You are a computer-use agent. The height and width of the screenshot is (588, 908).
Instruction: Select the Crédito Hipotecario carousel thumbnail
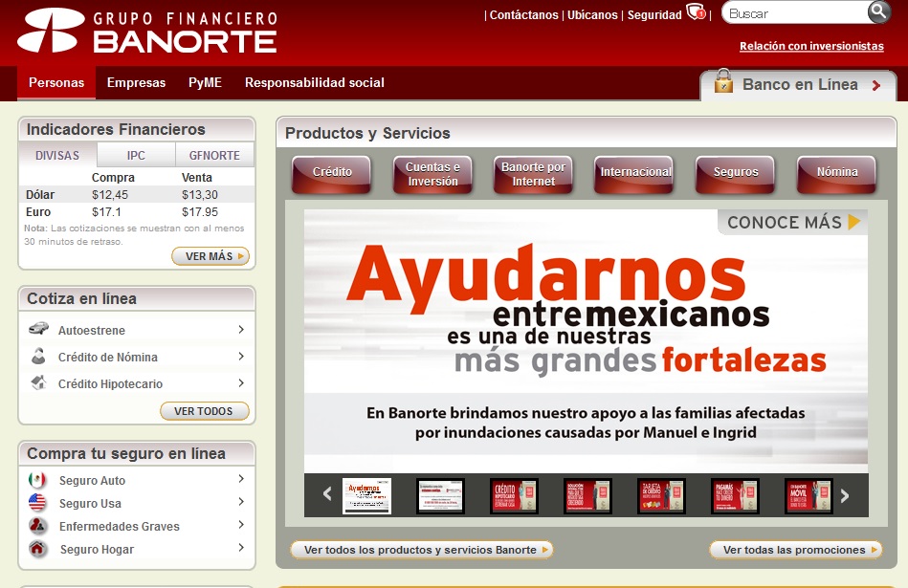514,495
